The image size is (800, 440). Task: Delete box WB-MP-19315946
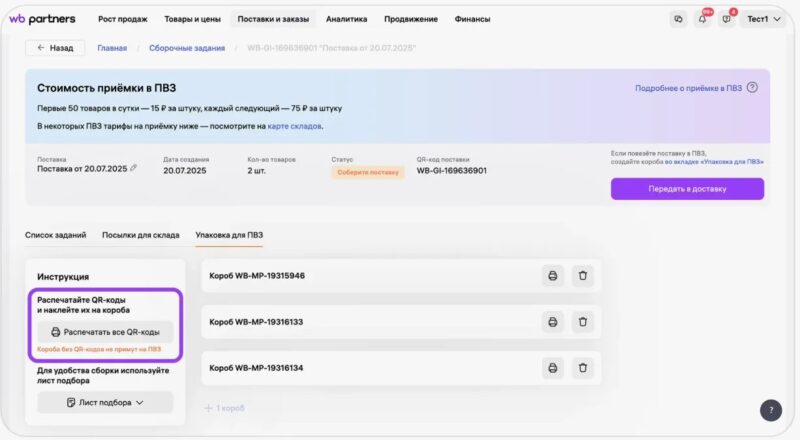[583, 276]
